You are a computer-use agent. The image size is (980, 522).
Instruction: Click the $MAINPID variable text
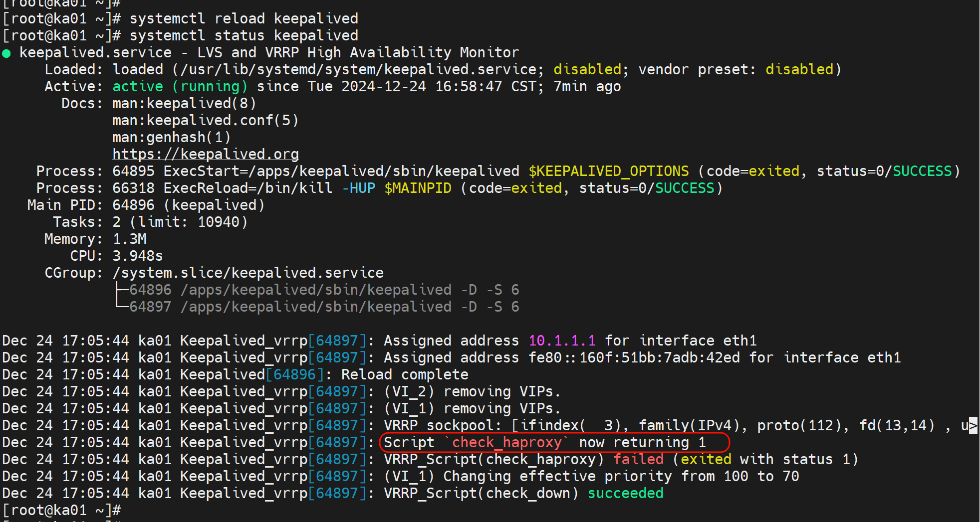pos(417,188)
